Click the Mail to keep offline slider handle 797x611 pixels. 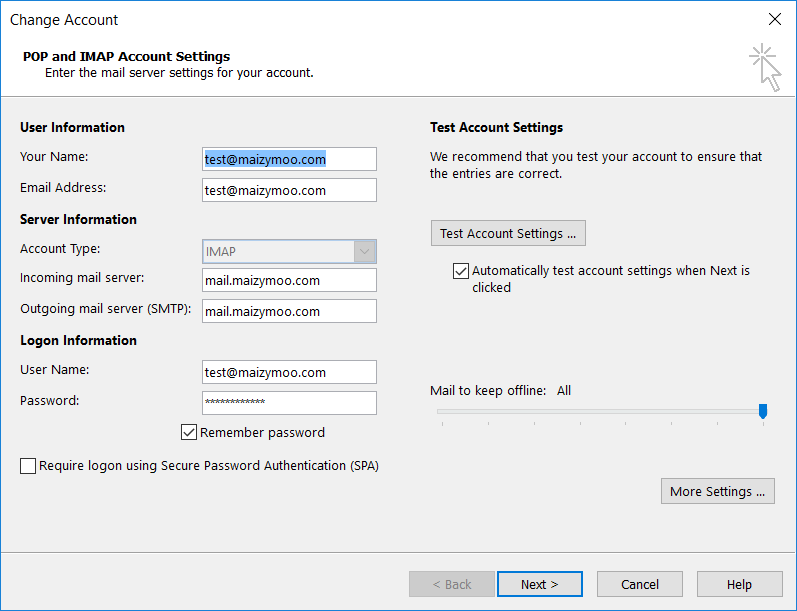763,411
